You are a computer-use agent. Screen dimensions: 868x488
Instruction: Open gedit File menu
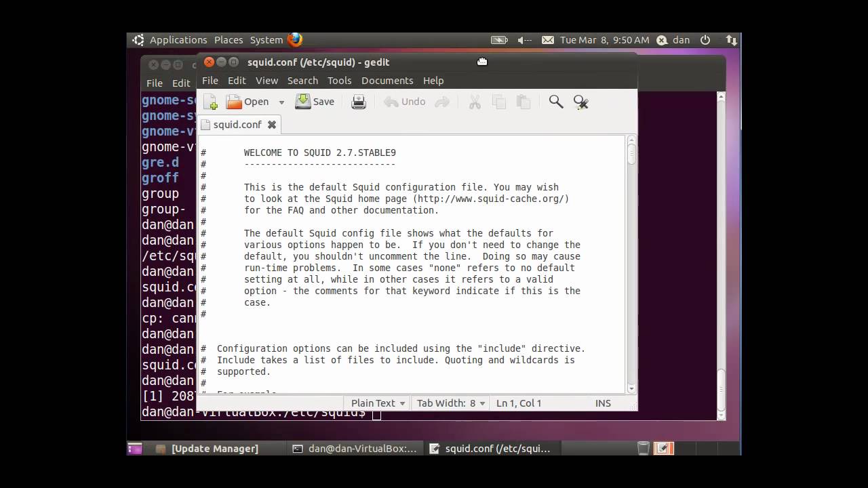pyautogui.click(x=210, y=80)
